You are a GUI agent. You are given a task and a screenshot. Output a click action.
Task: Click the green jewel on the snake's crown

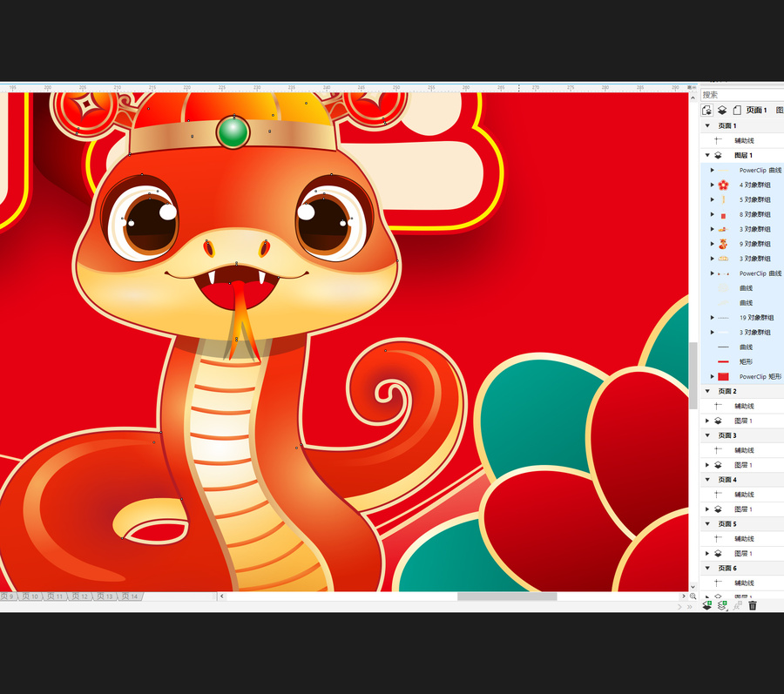coord(233,132)
